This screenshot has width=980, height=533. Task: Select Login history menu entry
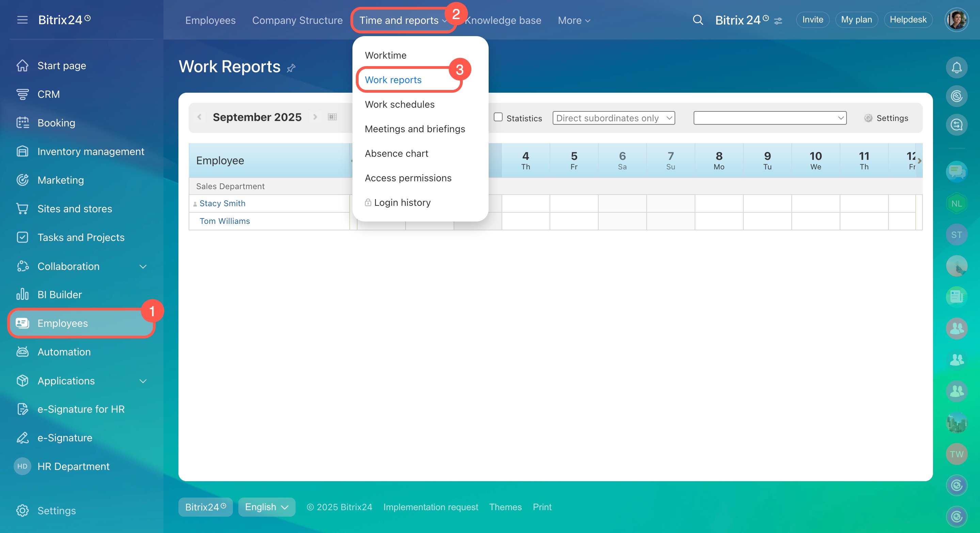point(398,202)
